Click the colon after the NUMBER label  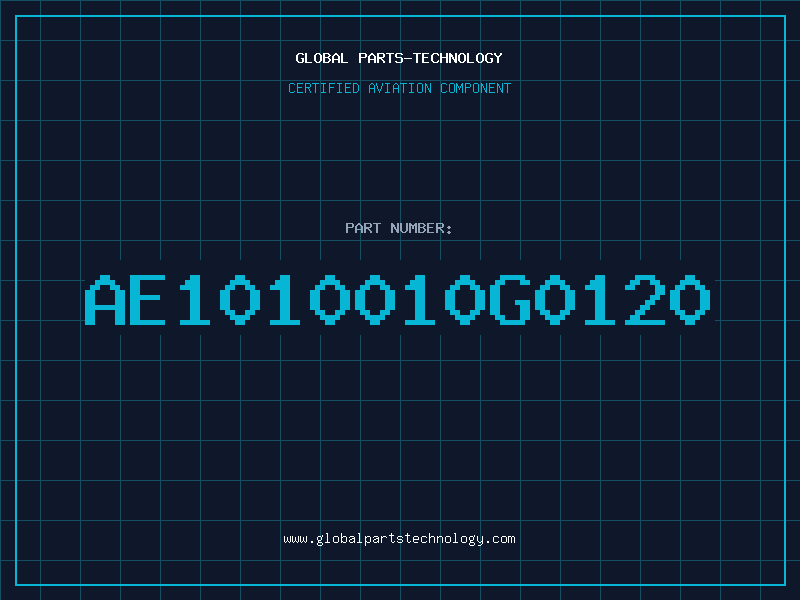(x=448, y=230)
